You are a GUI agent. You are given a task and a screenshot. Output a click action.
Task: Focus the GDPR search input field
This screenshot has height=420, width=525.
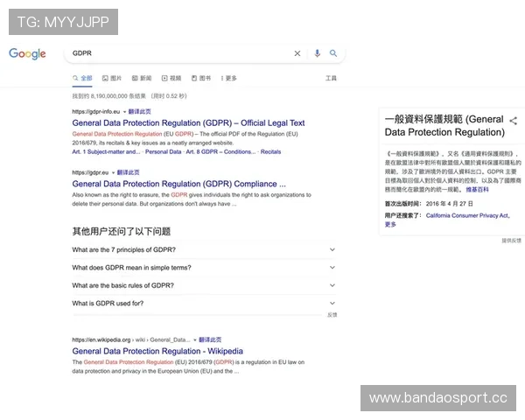coord(181,53)
